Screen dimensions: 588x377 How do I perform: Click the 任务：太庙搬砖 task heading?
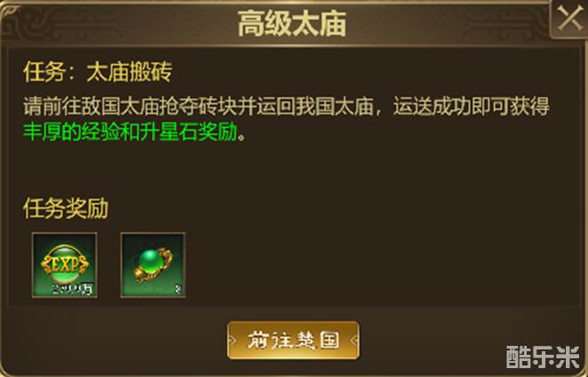(x=98, y=72)
